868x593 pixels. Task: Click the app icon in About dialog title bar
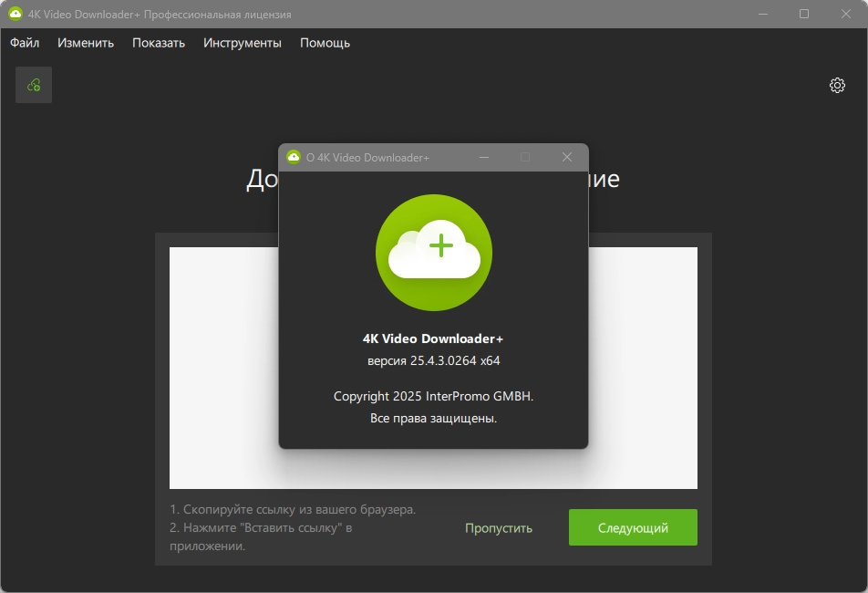coord(294,157)
